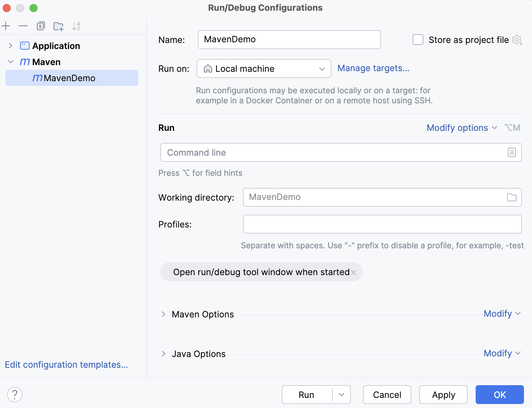Viewport: 532px width, 408px height.
Task: Click folder browse icon in Working directory
Action: (512, 197)
